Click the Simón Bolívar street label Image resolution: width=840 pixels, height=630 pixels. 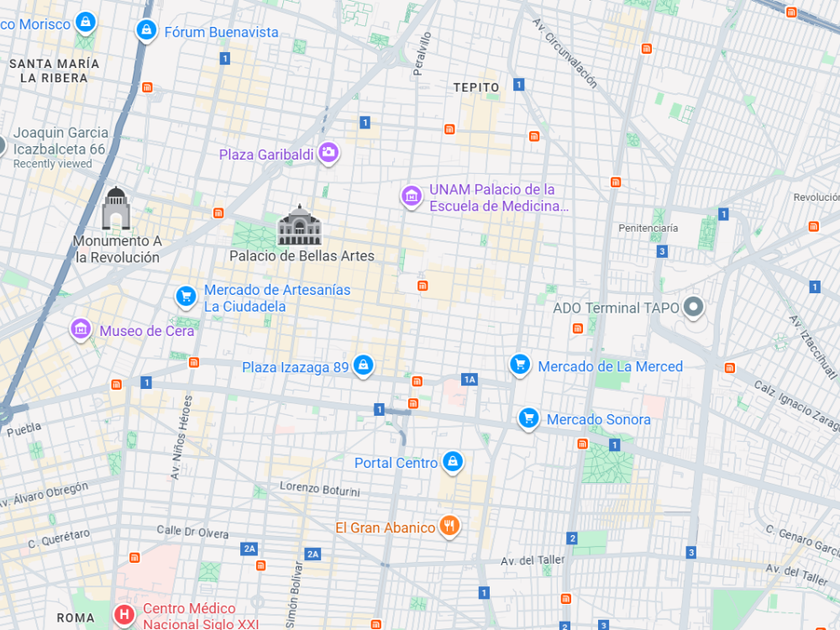(x=294, y=596)
